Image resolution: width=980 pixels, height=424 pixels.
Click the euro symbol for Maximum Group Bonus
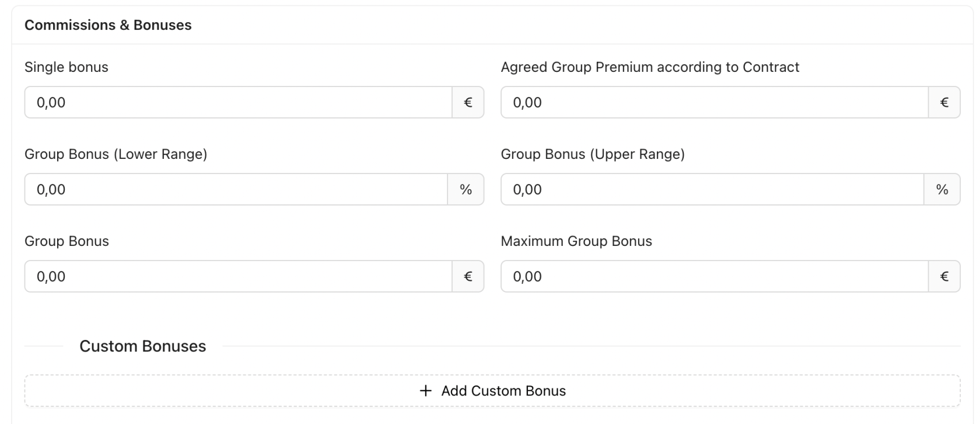tap(944, 276)
